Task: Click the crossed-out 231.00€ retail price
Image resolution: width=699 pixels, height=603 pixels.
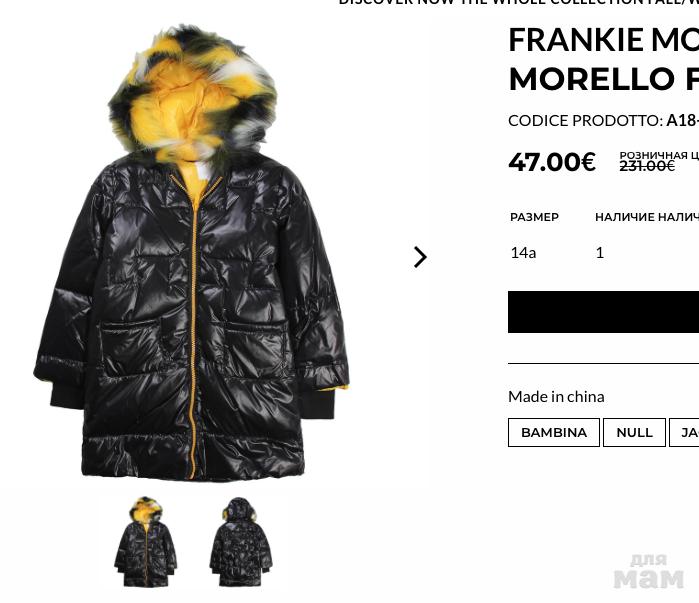Action: [x=647, y=166]
